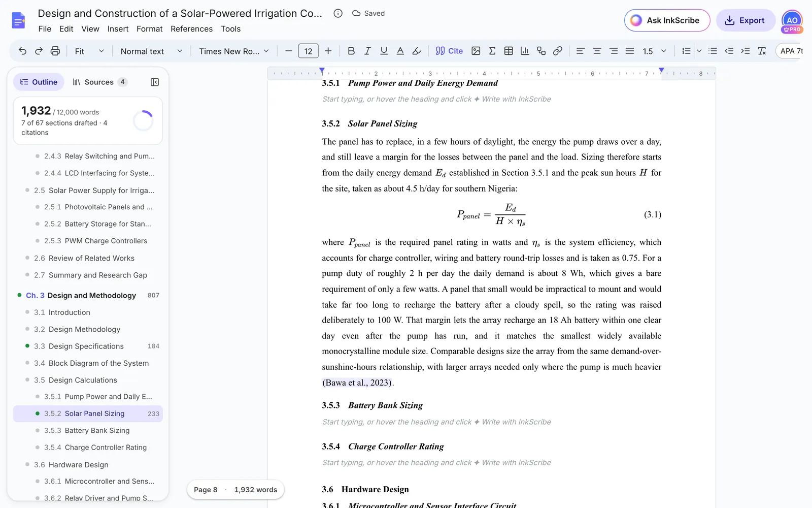Click the word count progress ring
The image size is (812, 508).
[x=143, y=121]
